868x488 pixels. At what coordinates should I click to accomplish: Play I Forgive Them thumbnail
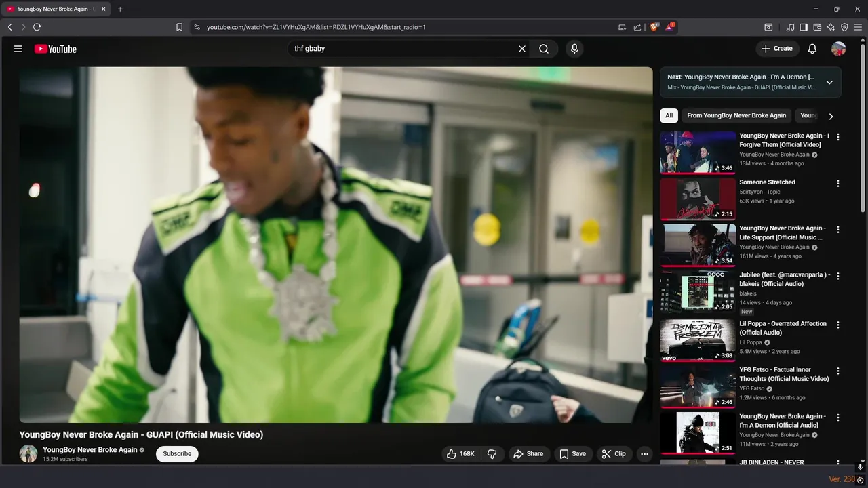point(698,152)
